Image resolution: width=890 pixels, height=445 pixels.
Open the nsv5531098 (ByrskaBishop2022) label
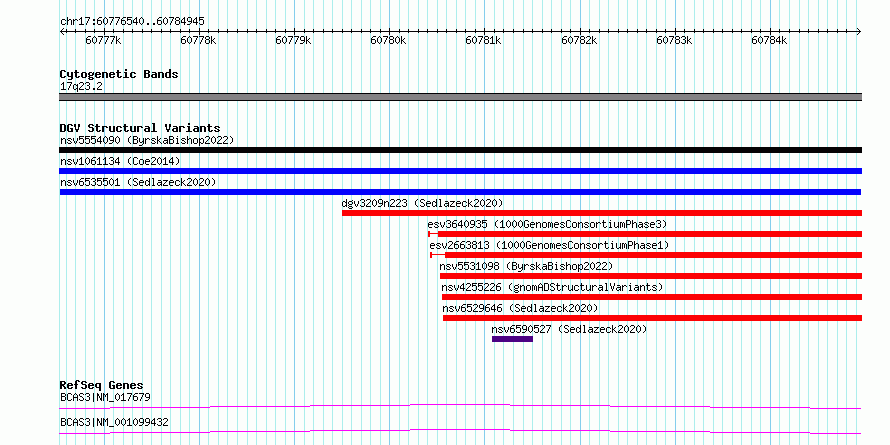coord(526,266)
